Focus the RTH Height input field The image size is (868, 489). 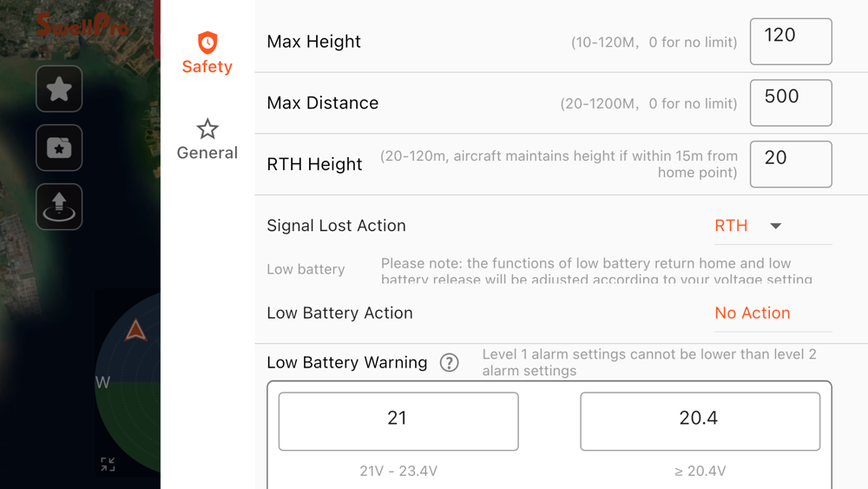coord(790,164)
